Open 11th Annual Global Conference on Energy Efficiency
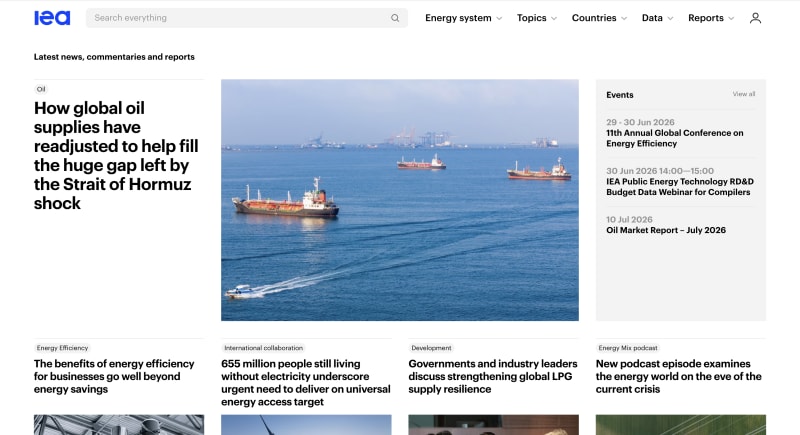Screen dimensions: 800x435 [x=674, y=138]
